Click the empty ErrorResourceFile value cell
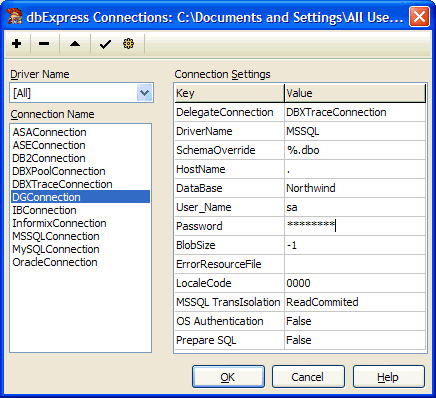The width and height of the screenshot is (436, 398). (355, 264)
